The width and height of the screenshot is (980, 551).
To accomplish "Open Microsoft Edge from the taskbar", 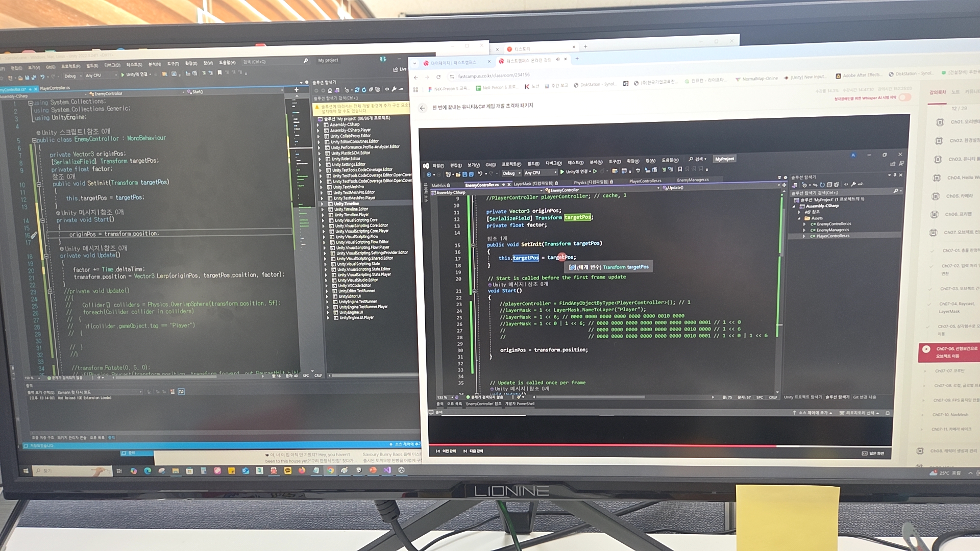I will coord(148,471).
